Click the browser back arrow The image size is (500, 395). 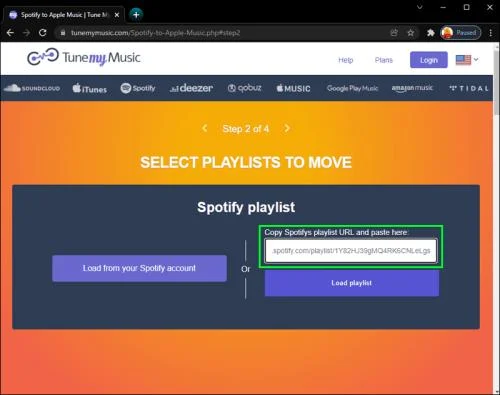[x=10, y=33]
